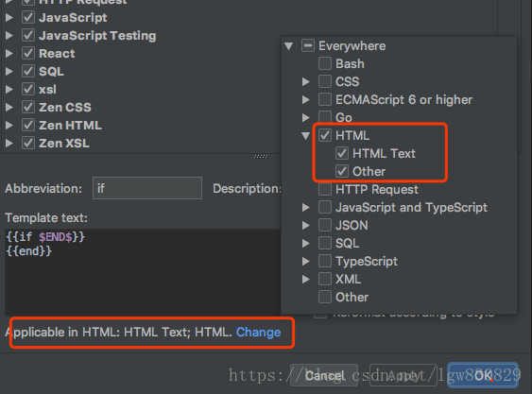Expand the TypeScript context node

pos(306,261)
